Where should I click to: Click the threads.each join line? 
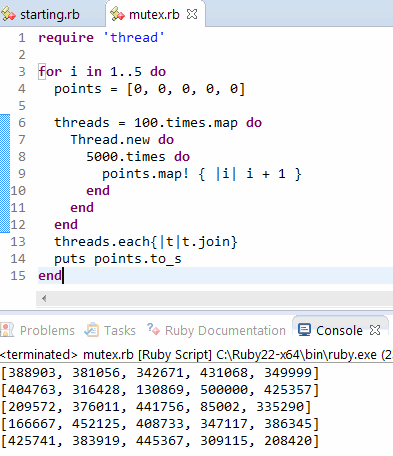pos(146,242)
